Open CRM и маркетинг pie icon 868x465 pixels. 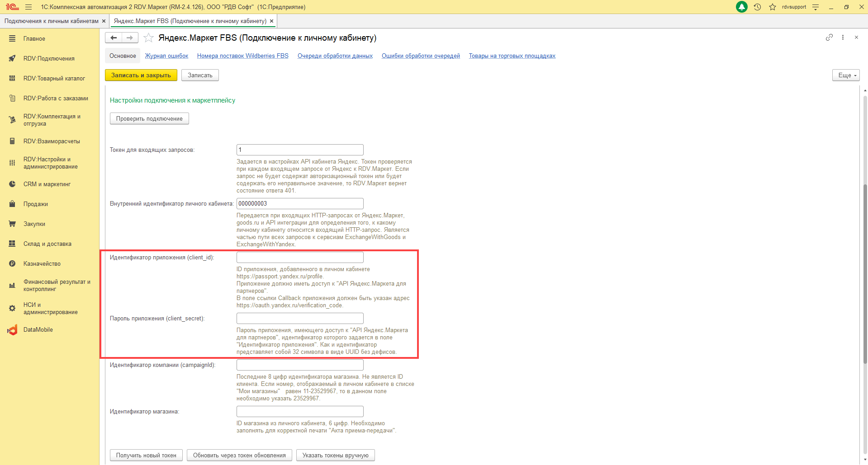(12, 184)
